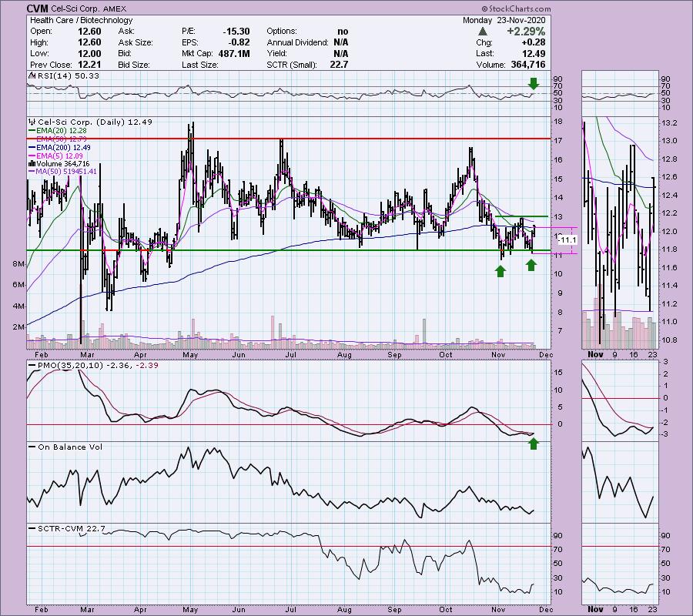The width and height of the screenshot is (693, 616).
Task: Click the Options value no
Action: [343, 32]
